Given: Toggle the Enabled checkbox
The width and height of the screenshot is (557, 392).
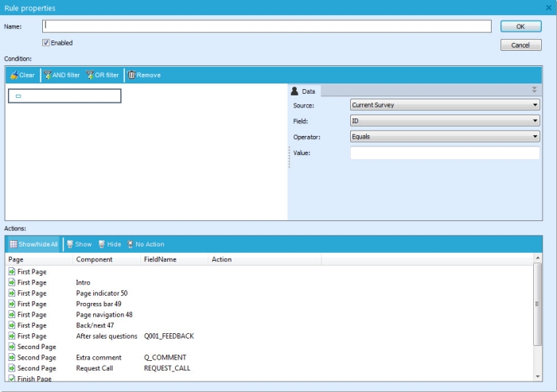Looking at the screenshot, I should coord(46,43).
